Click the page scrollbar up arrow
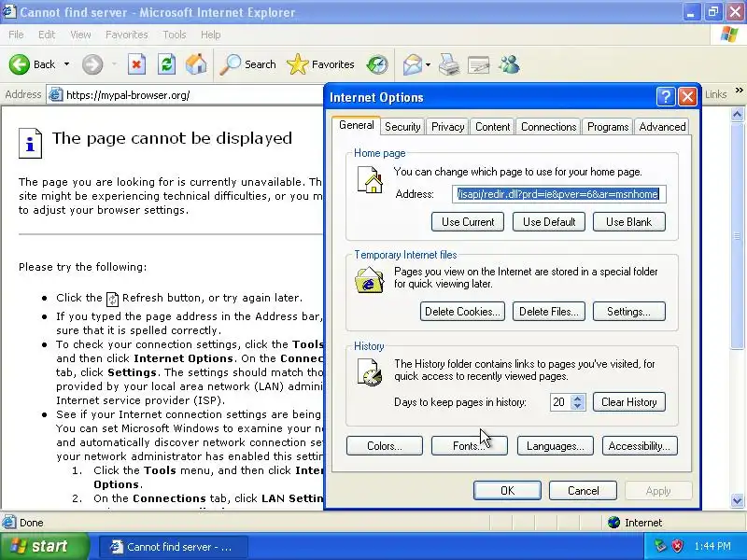 (x=737, y=114)
